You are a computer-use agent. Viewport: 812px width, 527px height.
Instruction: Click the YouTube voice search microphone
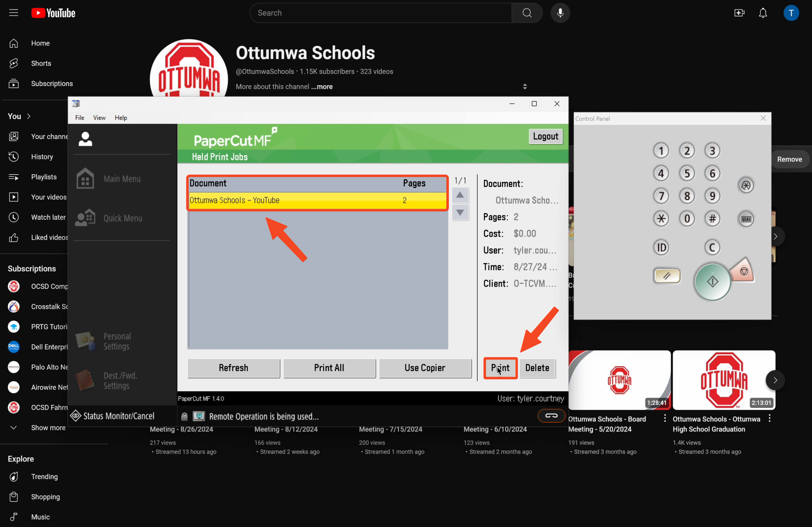(x=560, y=13)
